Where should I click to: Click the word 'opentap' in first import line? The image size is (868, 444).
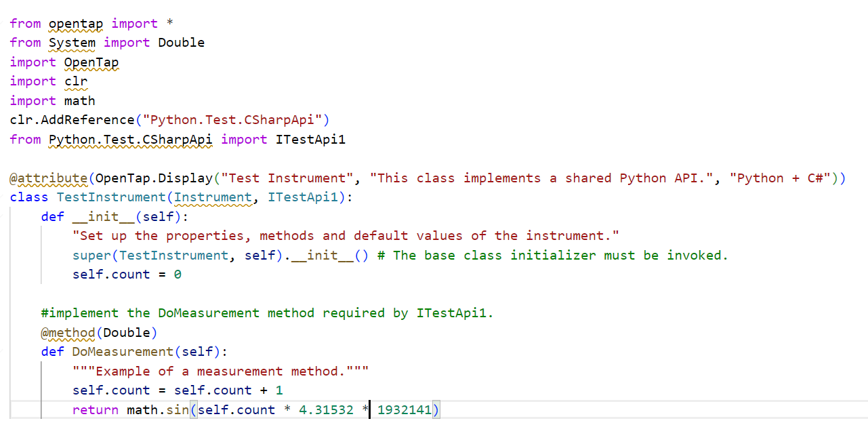click(x=76, y=24)
